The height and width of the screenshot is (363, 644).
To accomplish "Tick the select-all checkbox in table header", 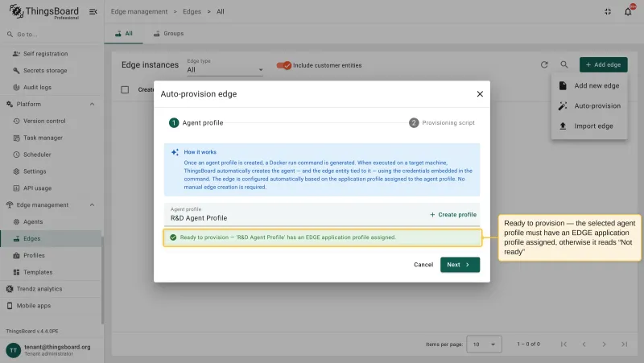I will point(125,89).
